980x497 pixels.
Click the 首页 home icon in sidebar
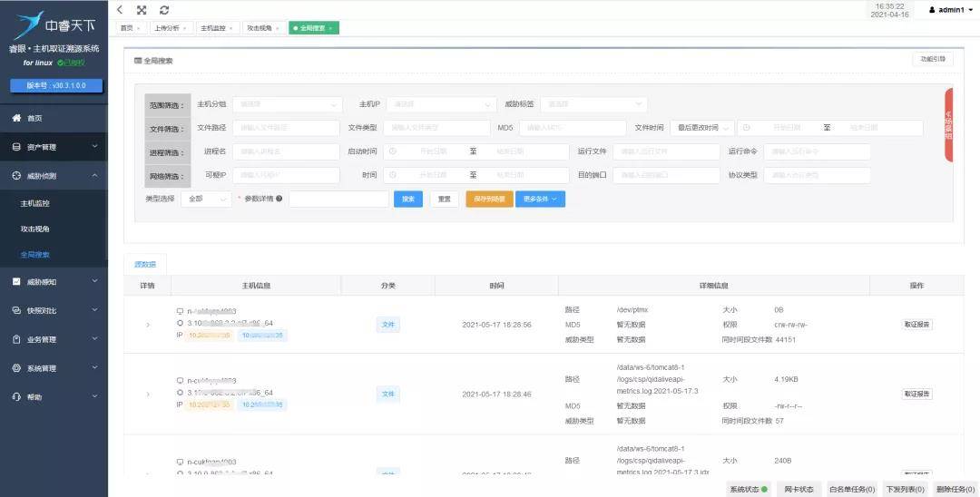click(16, 118)
